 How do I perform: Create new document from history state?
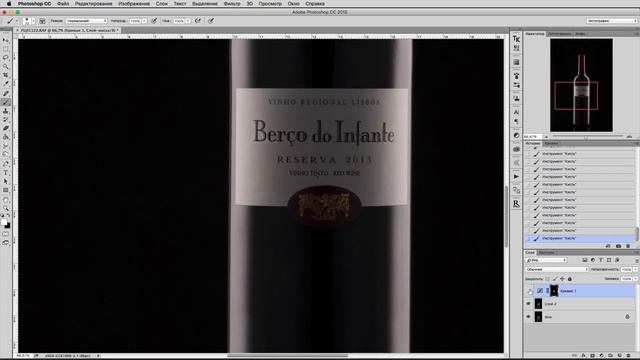coord(608,246)
